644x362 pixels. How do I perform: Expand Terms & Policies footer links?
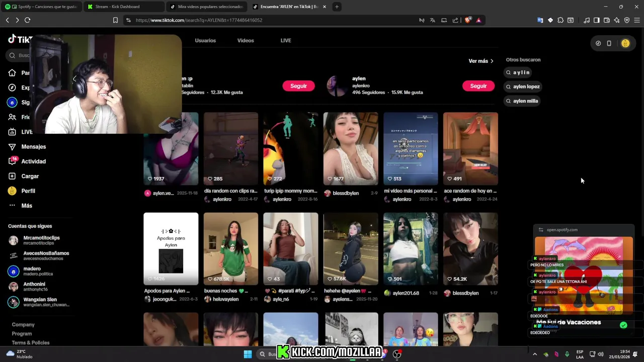pyautogui.click(x=31, y=343)
